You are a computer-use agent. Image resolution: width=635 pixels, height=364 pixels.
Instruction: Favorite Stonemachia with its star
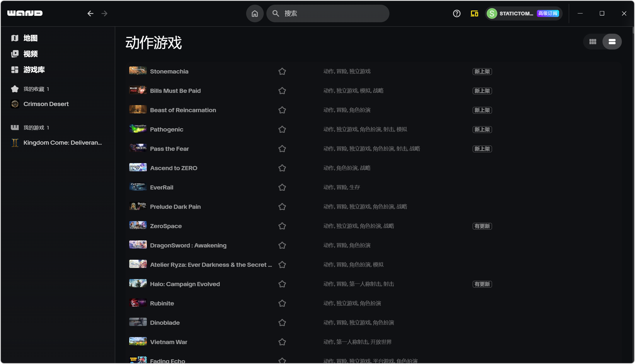[x=282, y=71]
